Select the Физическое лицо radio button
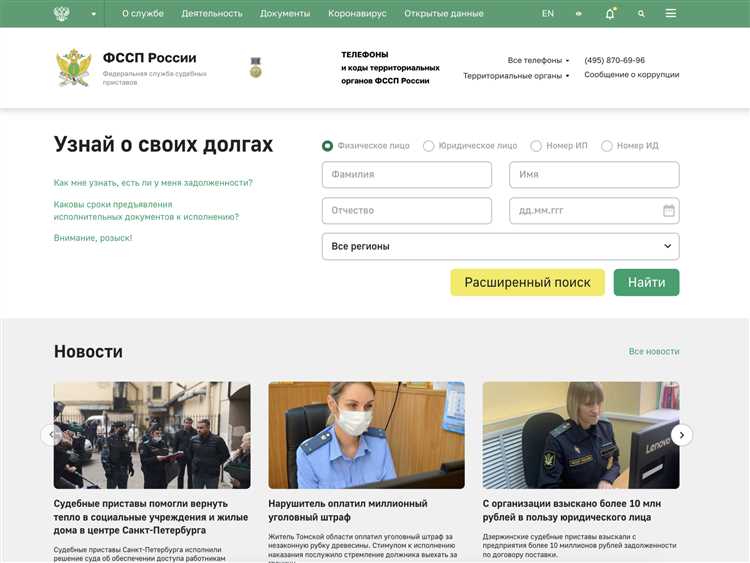 click(x=328, y=146)
